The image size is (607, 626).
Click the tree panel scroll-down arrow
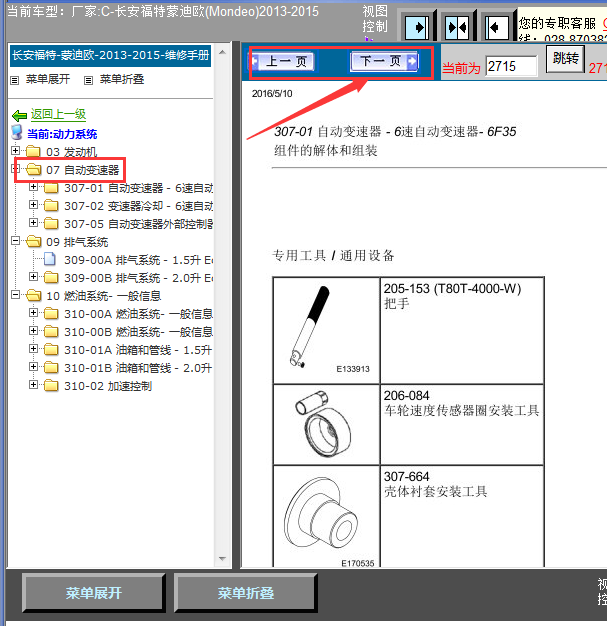(x=223, y=559)
